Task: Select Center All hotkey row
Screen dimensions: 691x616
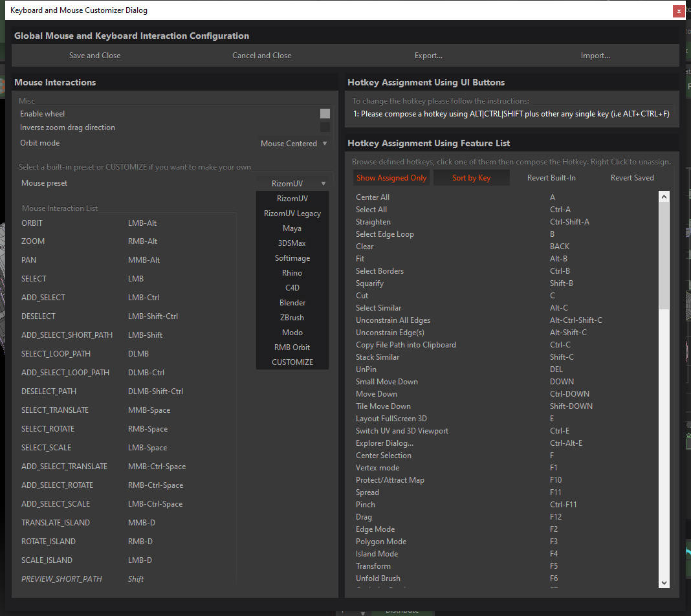Action: pyautogui.click(x=505, y=197)
